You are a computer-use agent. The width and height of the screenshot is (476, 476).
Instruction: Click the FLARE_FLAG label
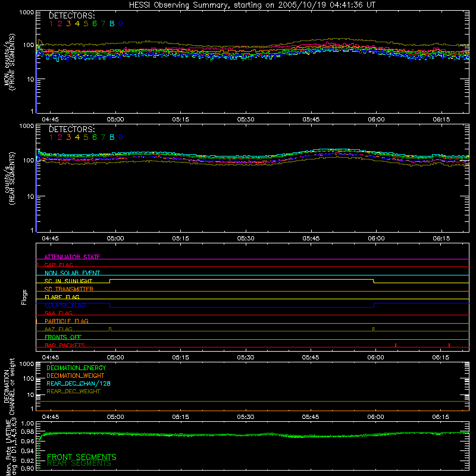[x=62, y=297]
